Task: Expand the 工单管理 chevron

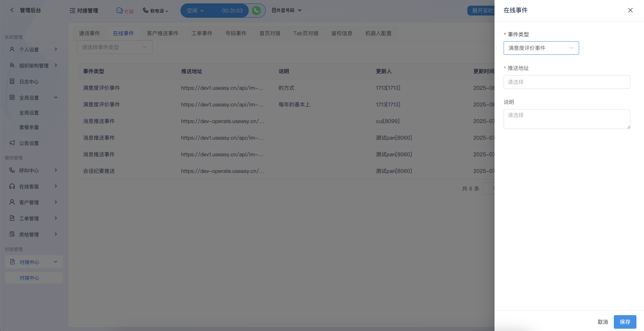Action: coord(56,218)
